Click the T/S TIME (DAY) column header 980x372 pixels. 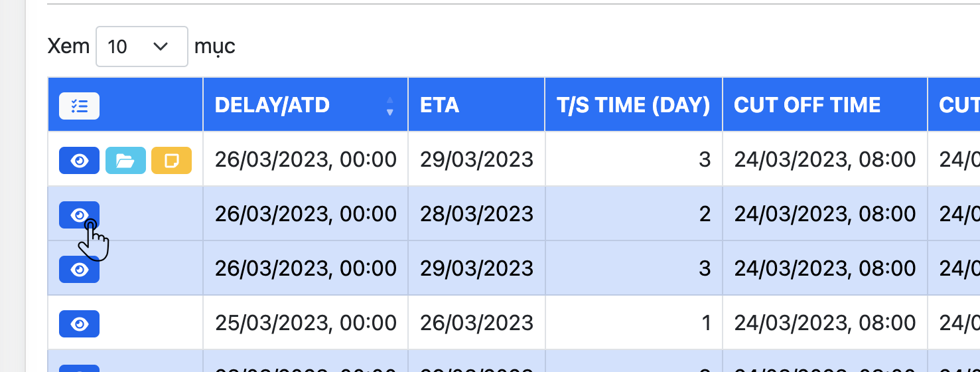[633, 105]
